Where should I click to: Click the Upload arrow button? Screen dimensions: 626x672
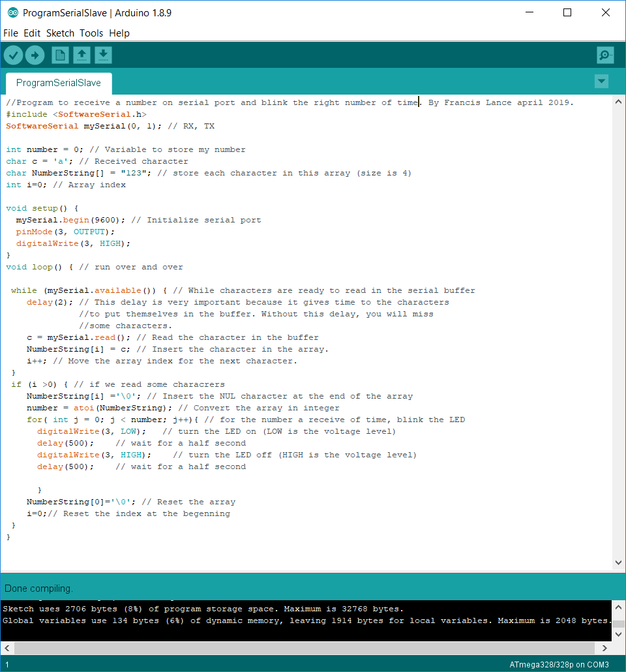click(x=35, y=55)
